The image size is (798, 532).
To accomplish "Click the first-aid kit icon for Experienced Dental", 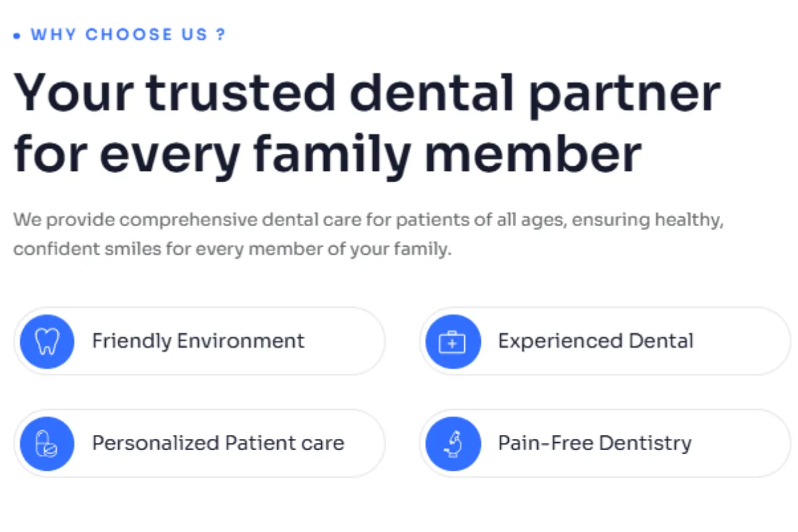I will pyautogui.click(x=453, y=342).
